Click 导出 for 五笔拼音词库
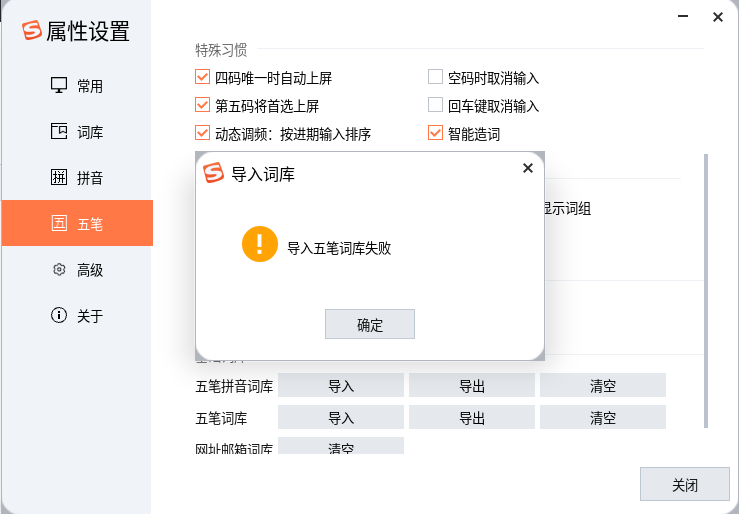 472,385
